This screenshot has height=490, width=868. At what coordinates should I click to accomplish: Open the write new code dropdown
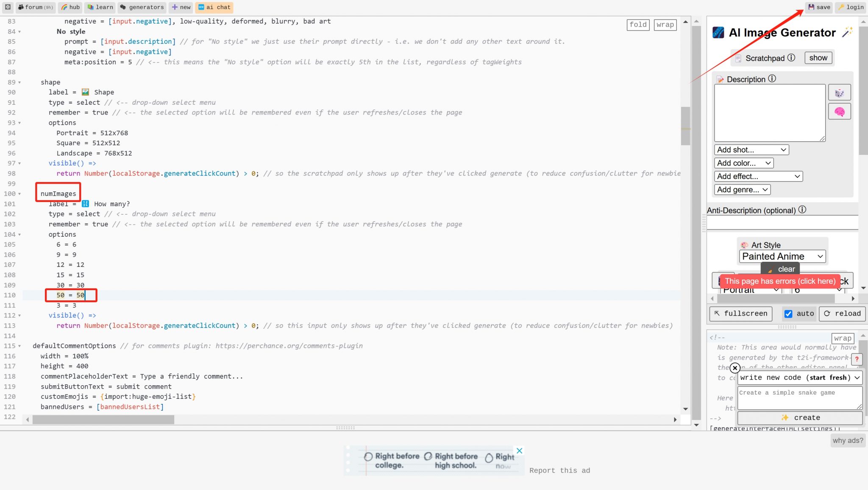click(x=799, y=378)
